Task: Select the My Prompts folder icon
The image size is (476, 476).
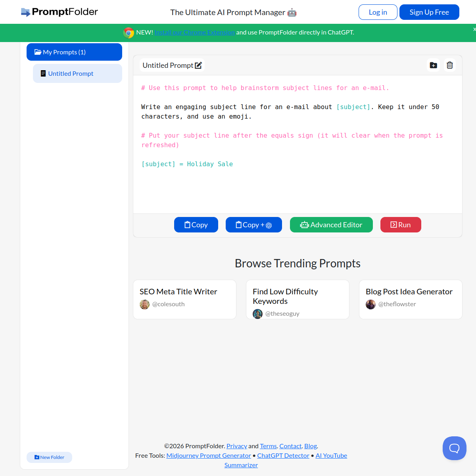Action: pos(38,52)
